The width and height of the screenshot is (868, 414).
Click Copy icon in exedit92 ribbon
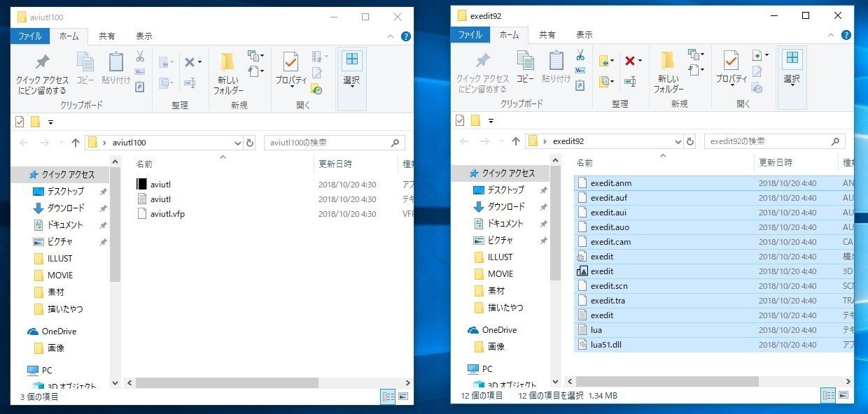click(525, 67)
